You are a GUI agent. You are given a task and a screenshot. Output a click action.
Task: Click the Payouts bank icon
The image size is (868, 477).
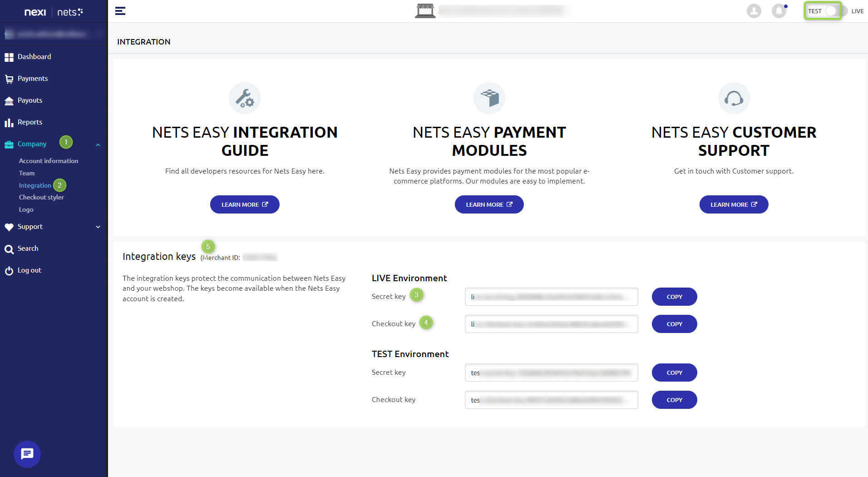pos(9,101)
